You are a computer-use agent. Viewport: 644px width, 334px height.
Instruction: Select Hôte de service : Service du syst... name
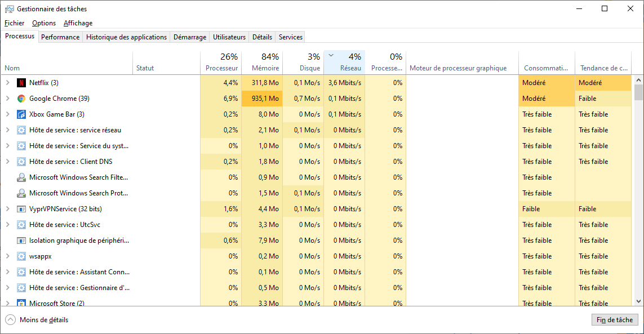[x=79, y=146]
